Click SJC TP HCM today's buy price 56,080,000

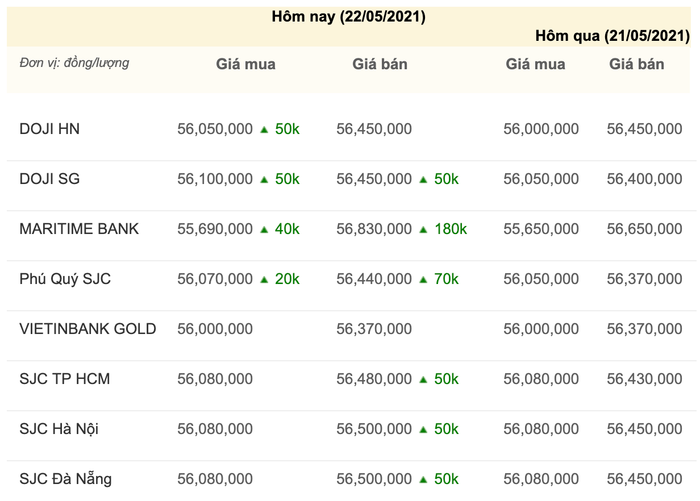[x=215, y=379]
